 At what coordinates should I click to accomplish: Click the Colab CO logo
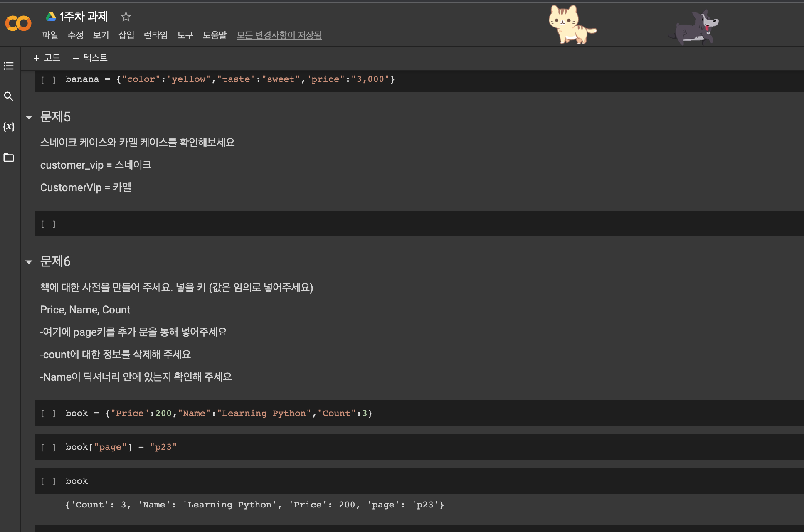click(x=18, y=23)
